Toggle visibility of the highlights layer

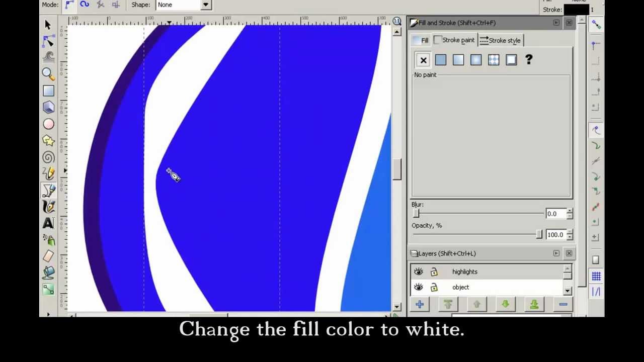click(x=419, y=271)
